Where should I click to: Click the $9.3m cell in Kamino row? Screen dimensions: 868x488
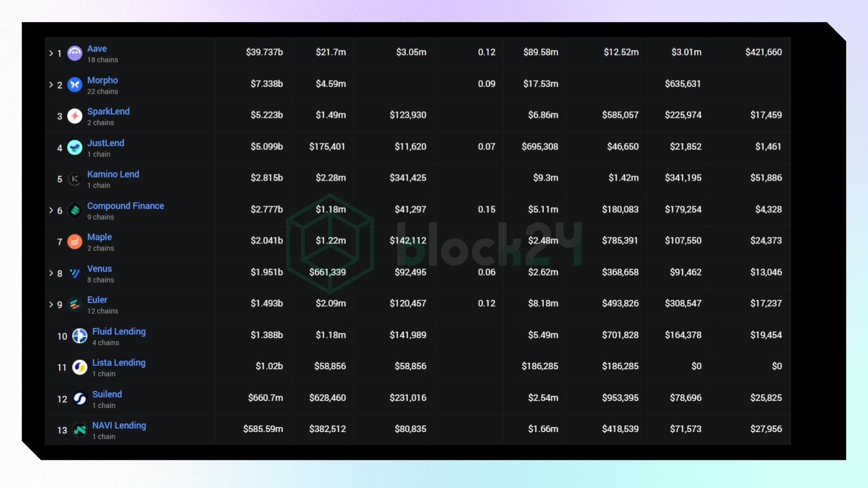click(546, 178)
